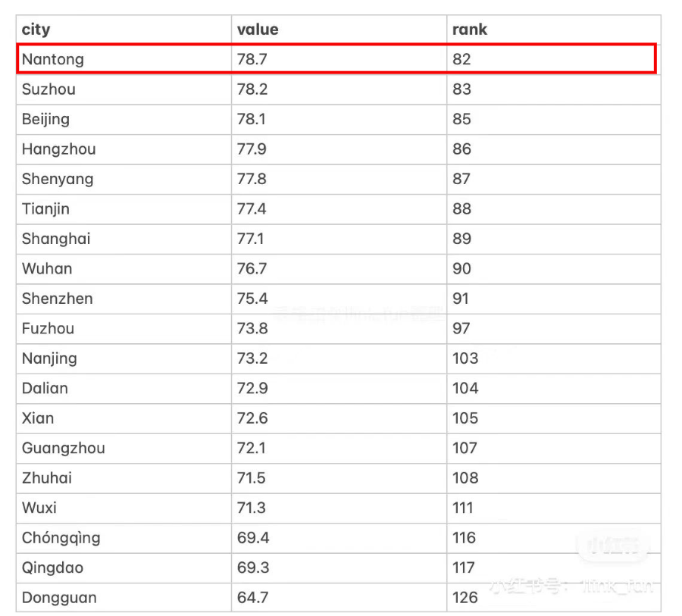682x616 pixels.
Task: Click the Beijing row city cell
Action: (x=124, y=119)
